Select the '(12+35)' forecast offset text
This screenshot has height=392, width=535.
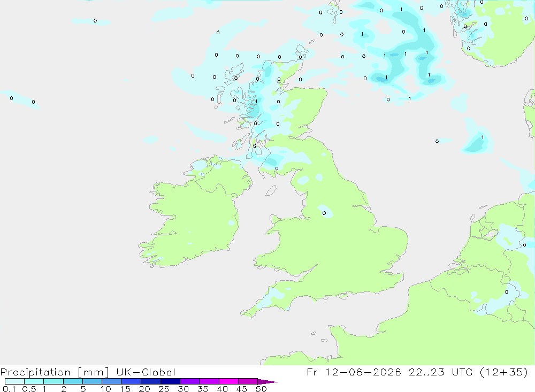[503, 372]
